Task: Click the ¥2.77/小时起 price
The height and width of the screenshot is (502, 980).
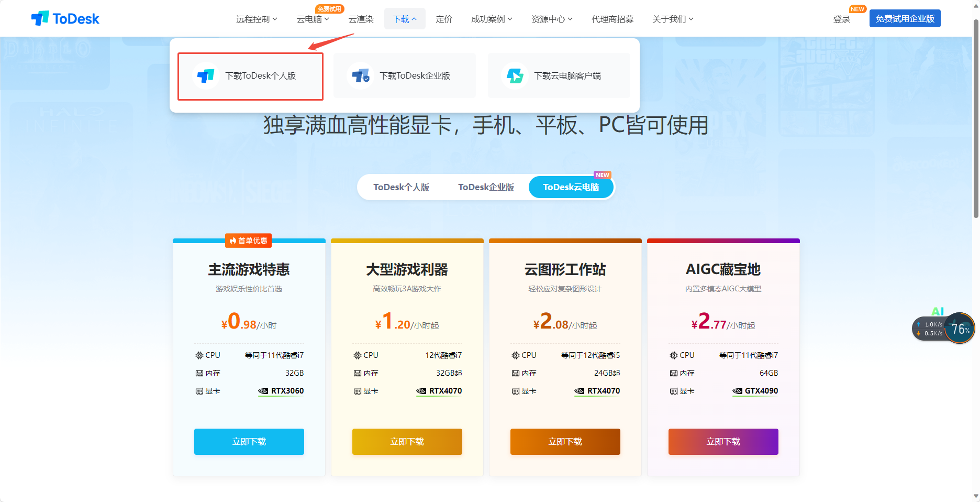Action: [723, 321]
